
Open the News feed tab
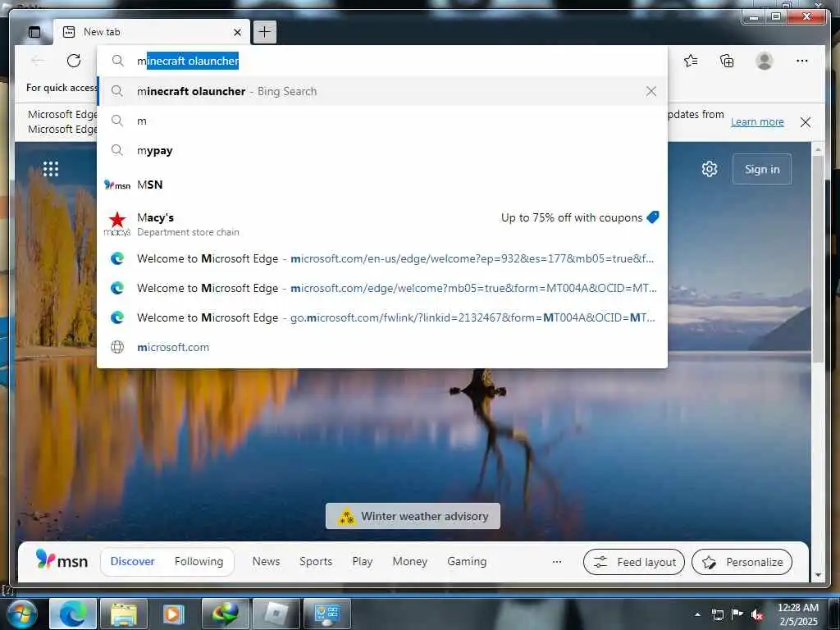[267, 561]
